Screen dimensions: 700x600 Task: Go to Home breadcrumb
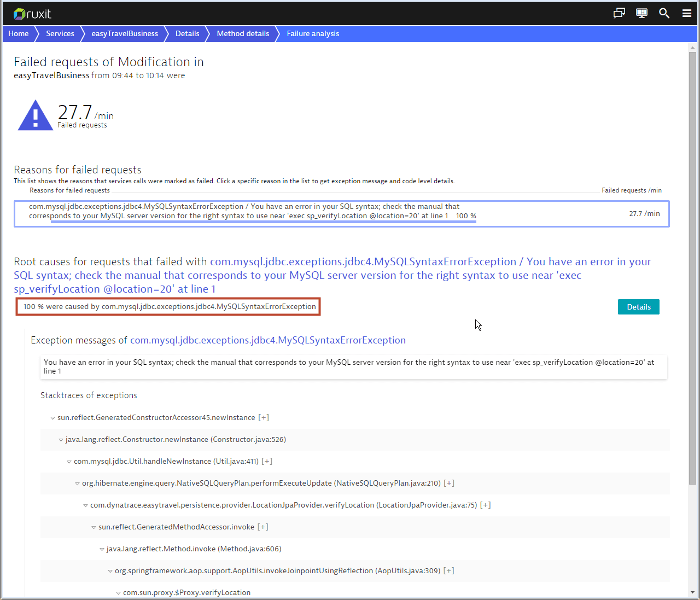pyautogui.click(x=19, y=33)
